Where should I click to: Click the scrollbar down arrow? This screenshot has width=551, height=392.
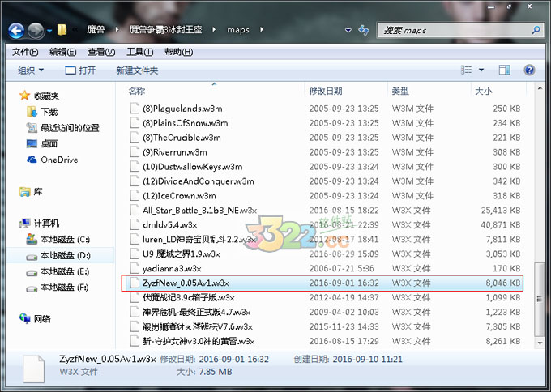540,343
